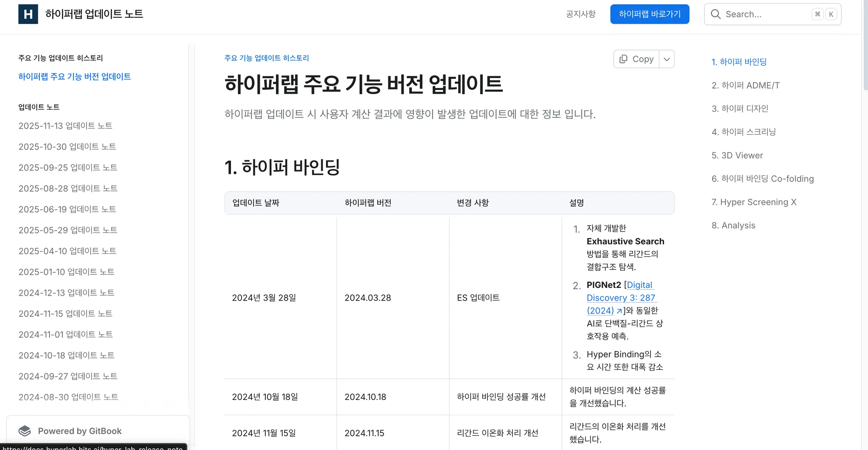Open the 2025-05-29 업데이트 노트 page
The height and width of the screenshot is (450, 868).
68,230
